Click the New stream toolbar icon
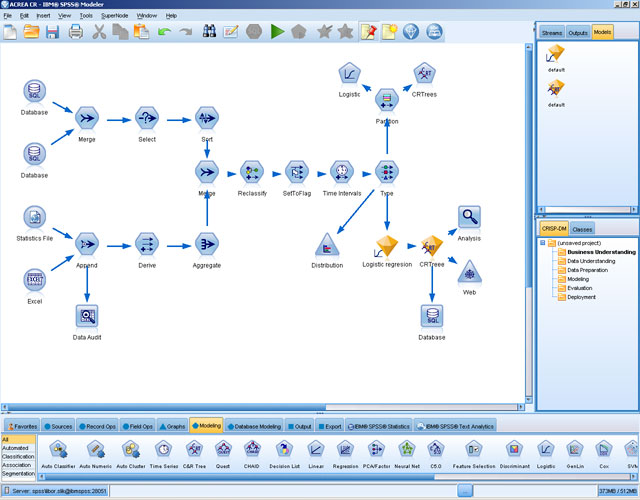 pos(10,32)
